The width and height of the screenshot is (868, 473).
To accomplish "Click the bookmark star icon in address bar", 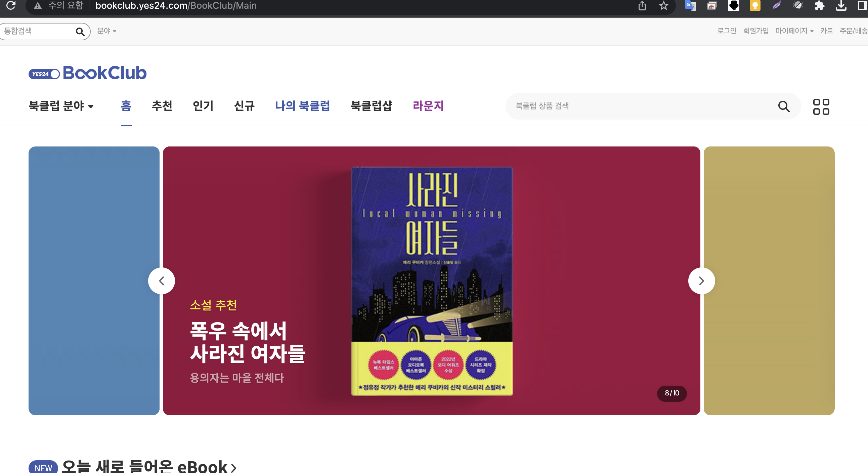I will pos(663,5).
